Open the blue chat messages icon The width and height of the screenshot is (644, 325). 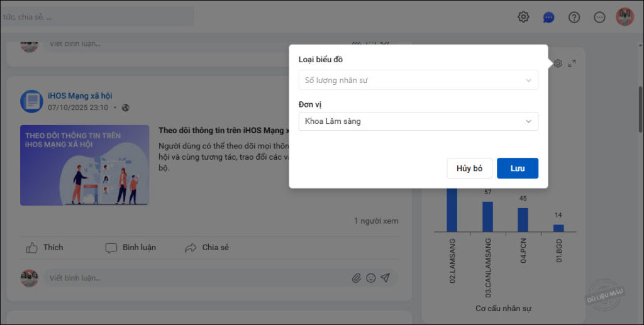tap(548, 17)
